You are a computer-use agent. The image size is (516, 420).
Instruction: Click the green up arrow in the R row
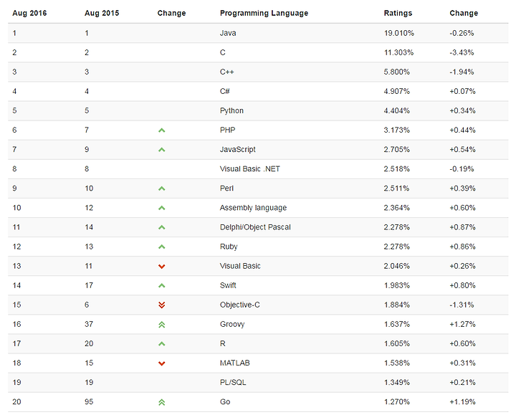(x=161, y=344)
